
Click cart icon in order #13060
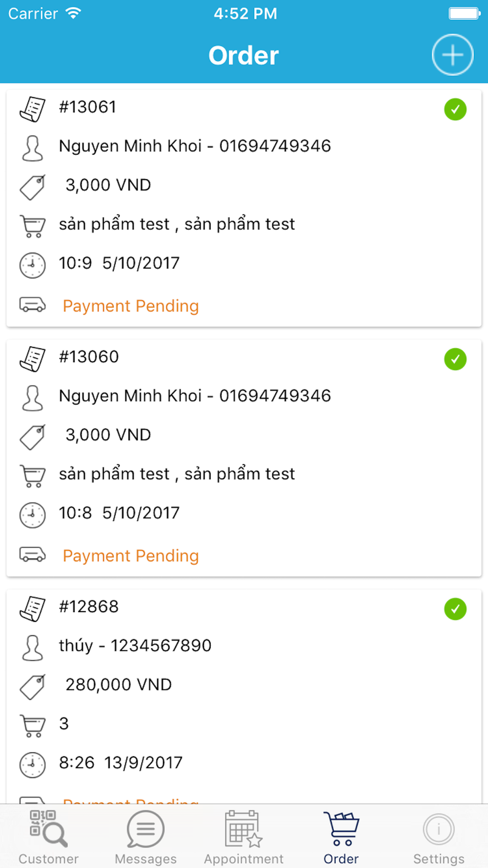[32, 476]
